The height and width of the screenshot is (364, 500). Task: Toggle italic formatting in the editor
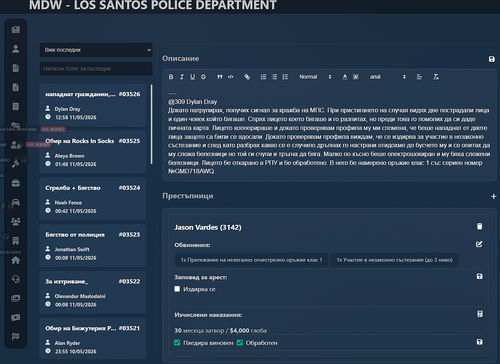[182, 77]
